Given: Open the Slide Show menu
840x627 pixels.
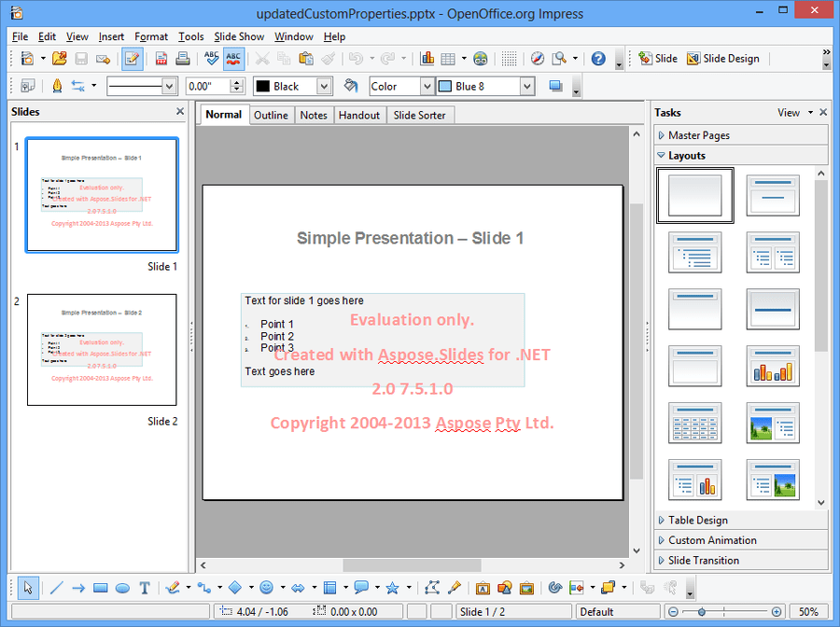Looking at the screenshot, I should [239, 36].
